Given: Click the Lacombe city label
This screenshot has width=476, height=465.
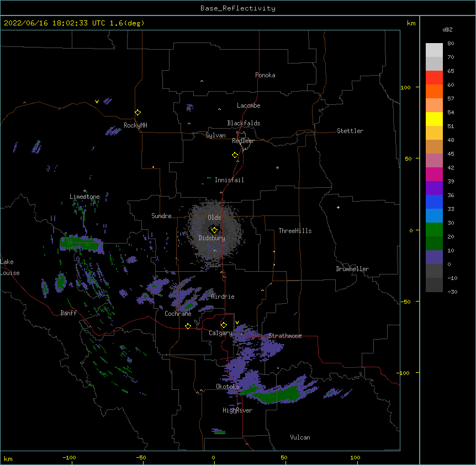Looking at the screenshot, I should tap(248, 105).
